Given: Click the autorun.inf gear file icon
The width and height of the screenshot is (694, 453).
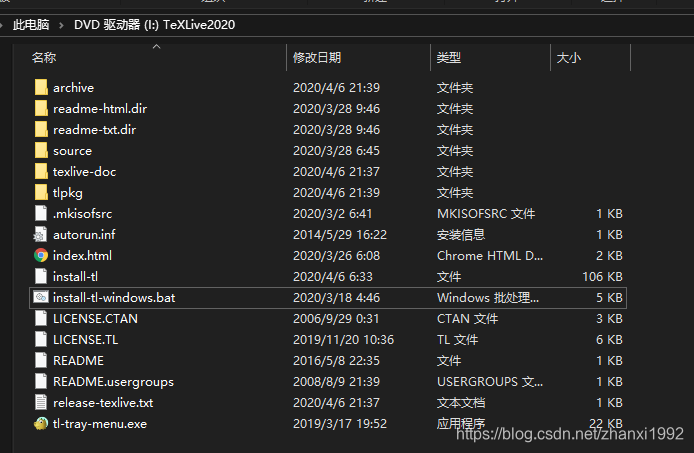Looking at the screenshot, I should 41,235.
